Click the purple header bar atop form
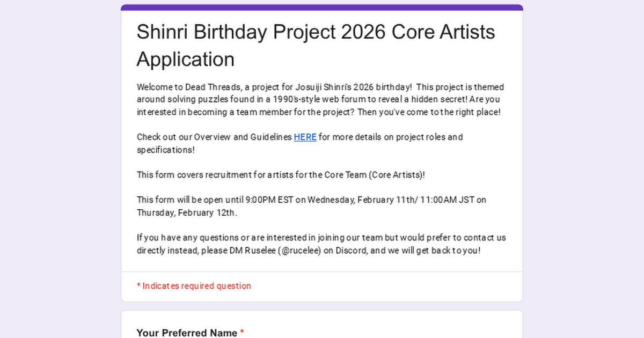 pos(322,8)
